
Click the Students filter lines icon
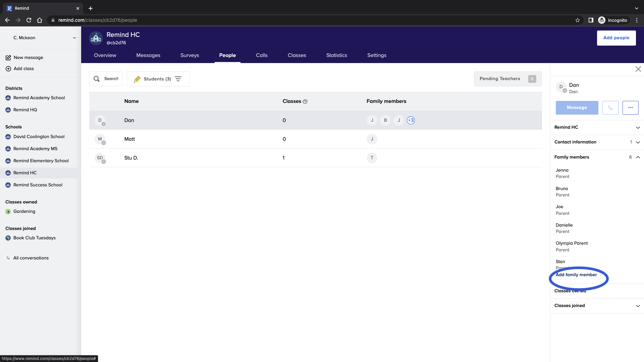tap(178, 79)
